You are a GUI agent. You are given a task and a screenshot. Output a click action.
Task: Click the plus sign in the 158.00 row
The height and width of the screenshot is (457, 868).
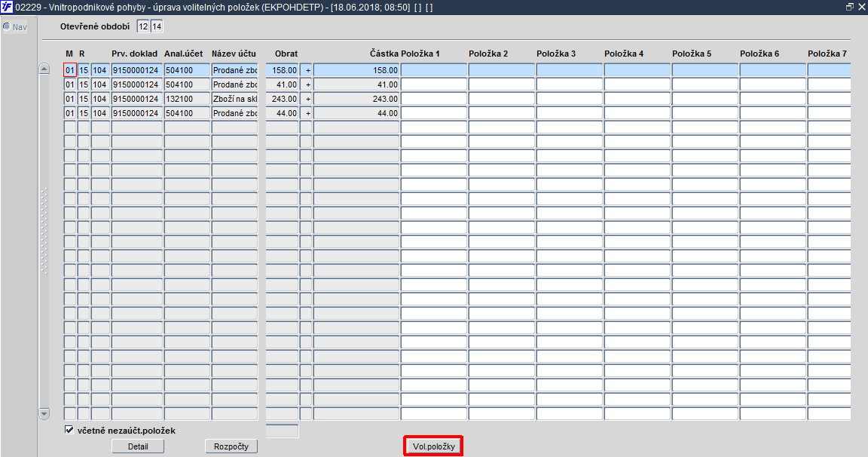tap(307, 70)
